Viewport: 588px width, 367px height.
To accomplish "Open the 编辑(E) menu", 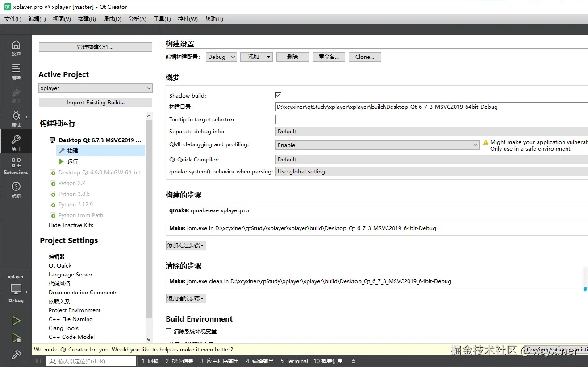I will point(37,19).
